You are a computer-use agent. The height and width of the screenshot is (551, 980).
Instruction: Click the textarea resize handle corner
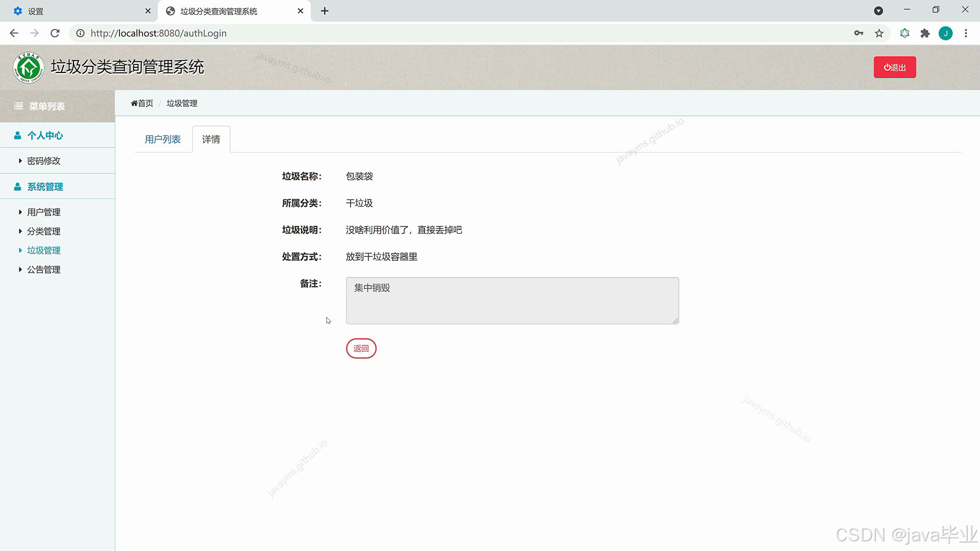tap(675, 320)
